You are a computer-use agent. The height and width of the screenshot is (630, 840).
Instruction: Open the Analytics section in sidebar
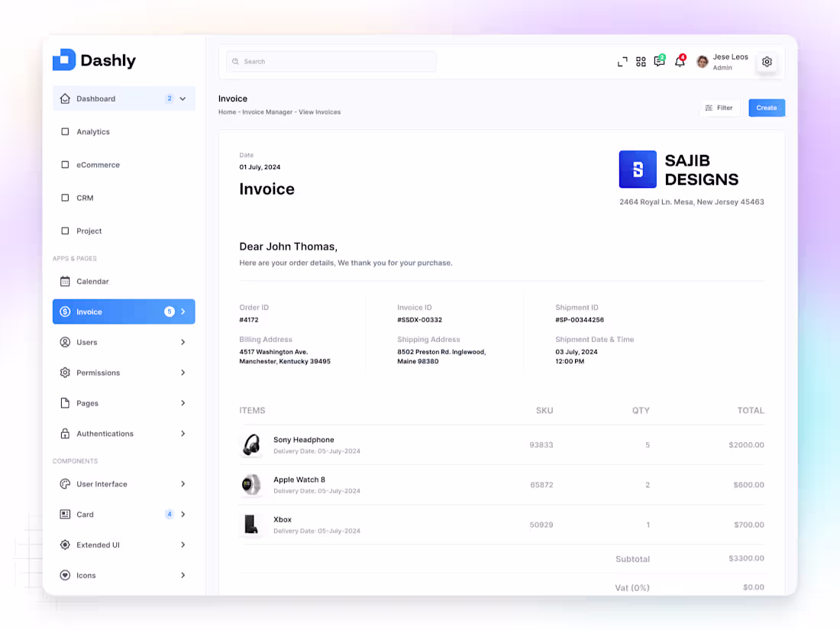(94, 131)
